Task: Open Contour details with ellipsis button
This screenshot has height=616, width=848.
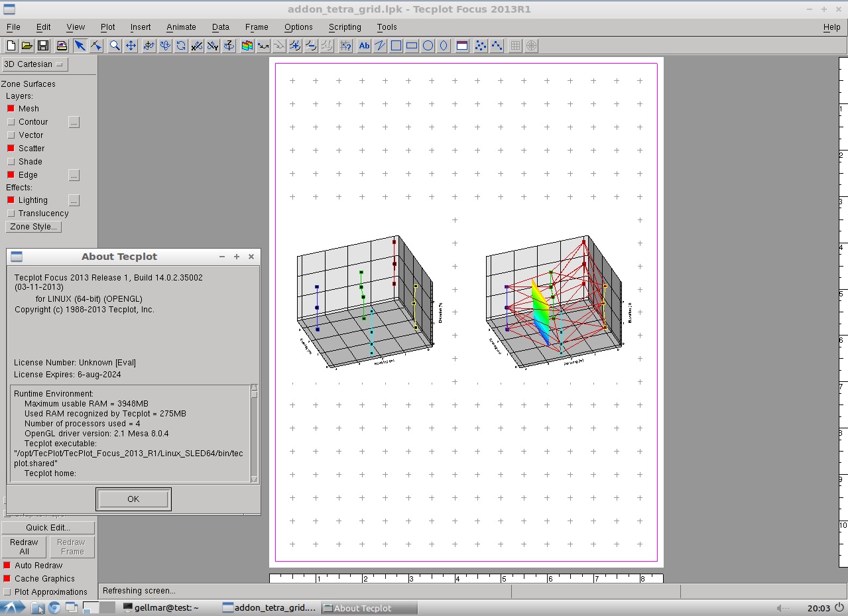Action: point(74,122)
